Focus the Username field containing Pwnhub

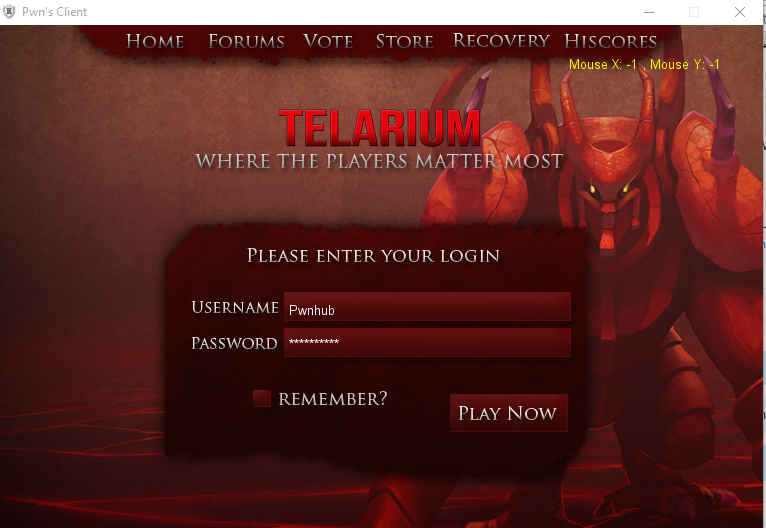[427, 306]
